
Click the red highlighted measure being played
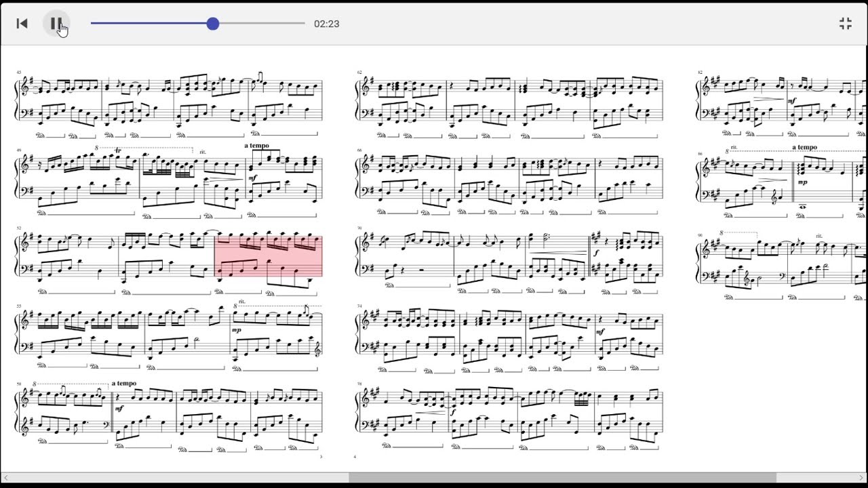coord(269,256)
